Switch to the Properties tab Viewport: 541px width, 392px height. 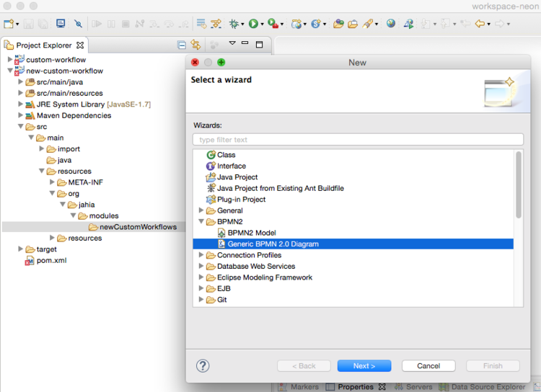[x=356, y=387]
